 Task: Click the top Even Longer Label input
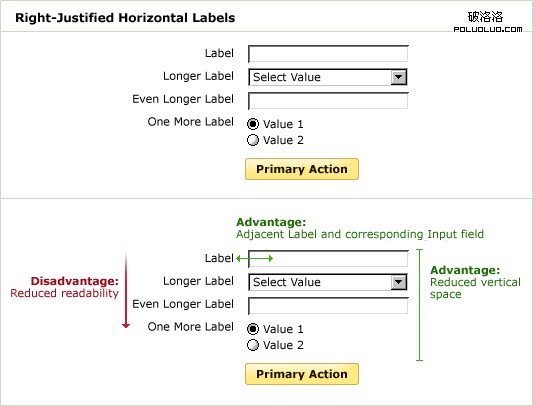click(328, 101)
